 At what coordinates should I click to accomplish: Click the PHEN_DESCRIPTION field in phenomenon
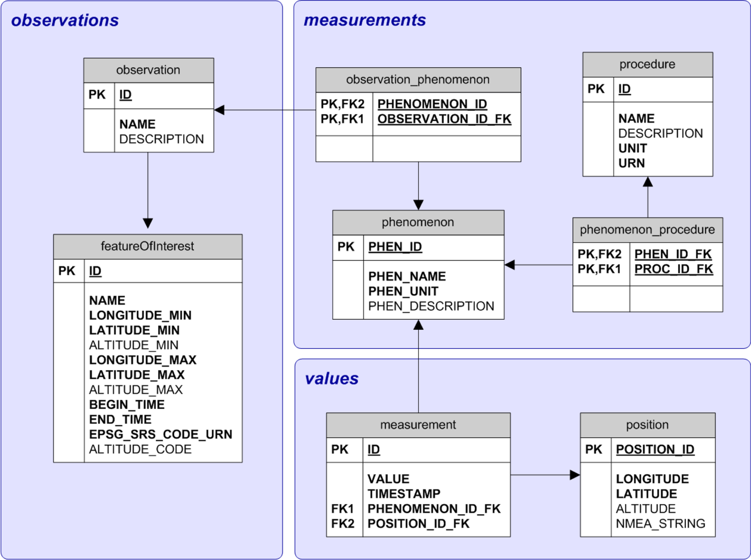click(x=431, y=306)
